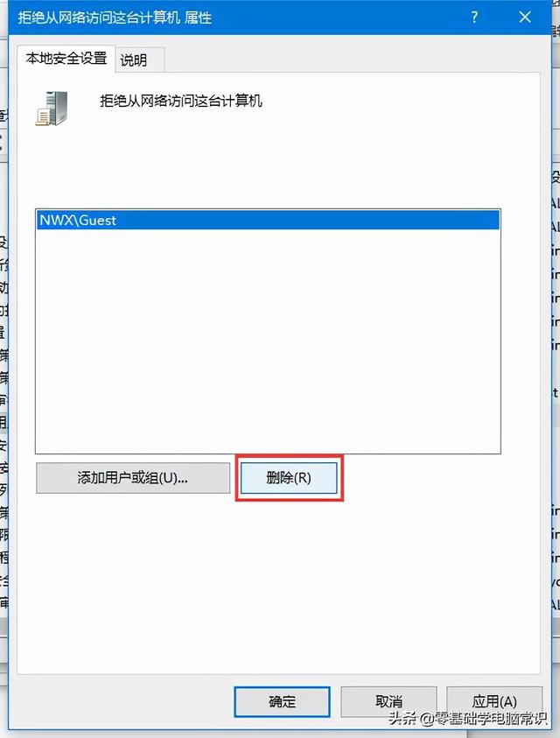This screenshot has width=560, height=738.
Task: Click the dialog title text 拒绝从网络访问这台计算机 属性
Action: (115, 18)
